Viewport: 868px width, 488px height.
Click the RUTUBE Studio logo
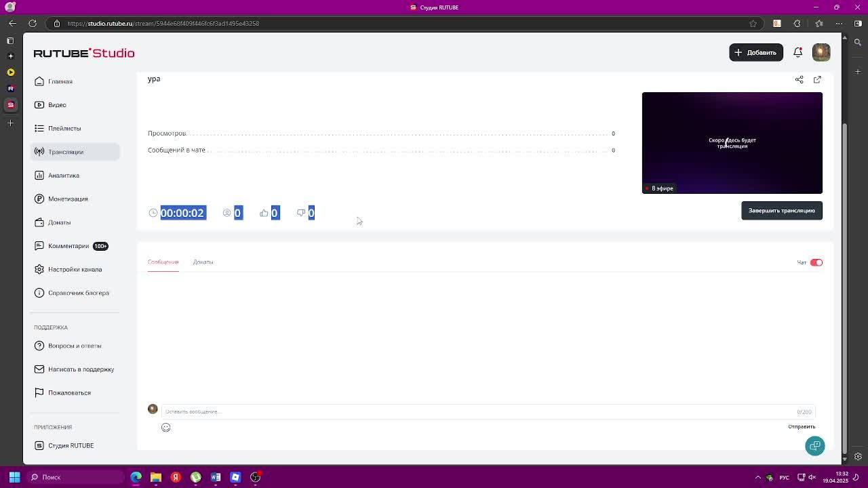coord(84,53)
